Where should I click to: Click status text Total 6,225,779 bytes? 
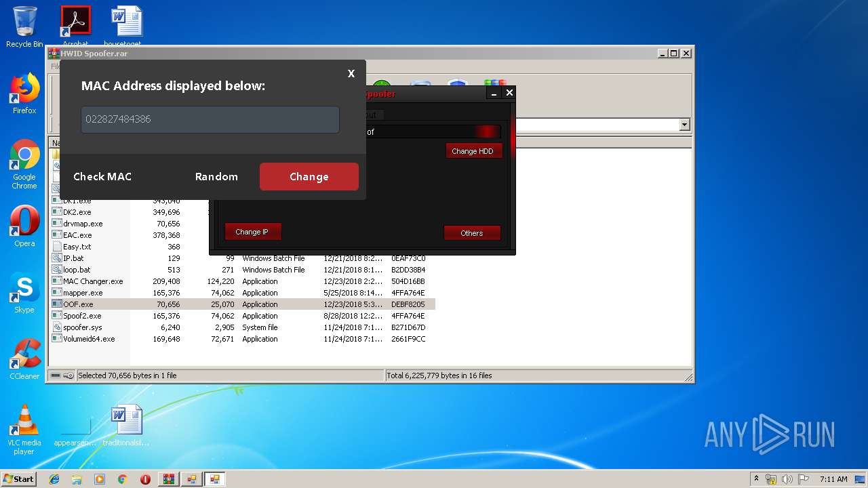(x=439, y=375)
